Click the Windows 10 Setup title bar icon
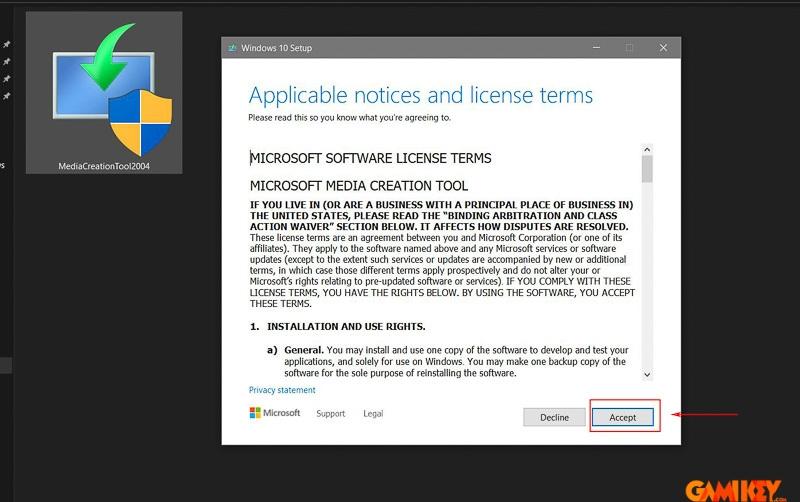Screen dimensions: 800x502 232,47
